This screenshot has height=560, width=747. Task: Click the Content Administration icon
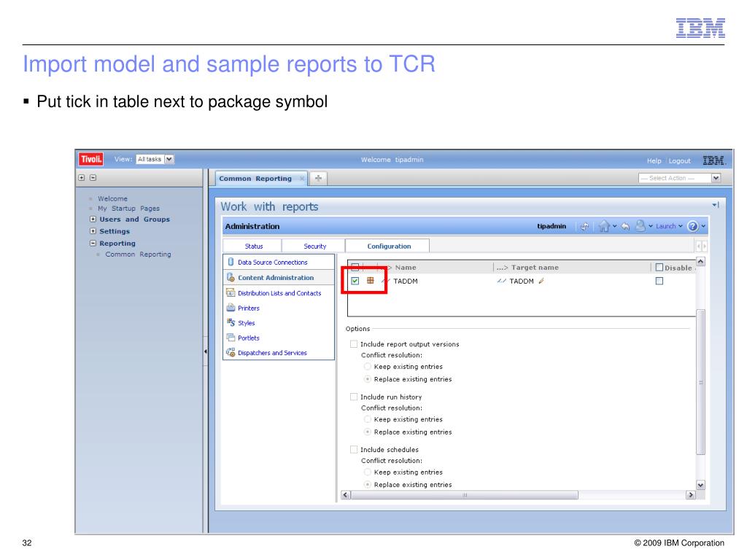(231, 277)
